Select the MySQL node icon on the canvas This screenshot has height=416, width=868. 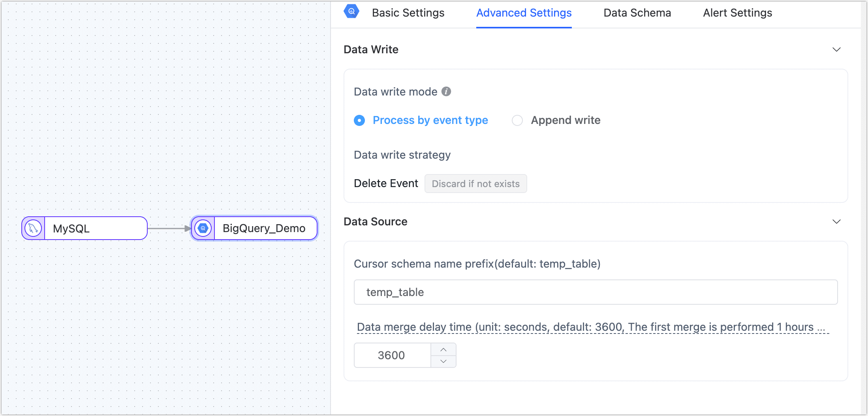[x=33, y=228]
